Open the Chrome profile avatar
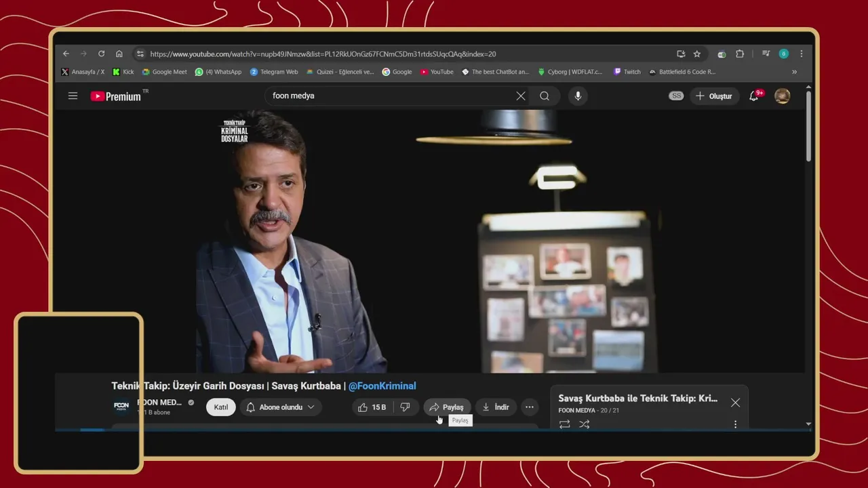The width and height of the screenshot is (868, 488). pyautogui.click(x=784, y=54)
